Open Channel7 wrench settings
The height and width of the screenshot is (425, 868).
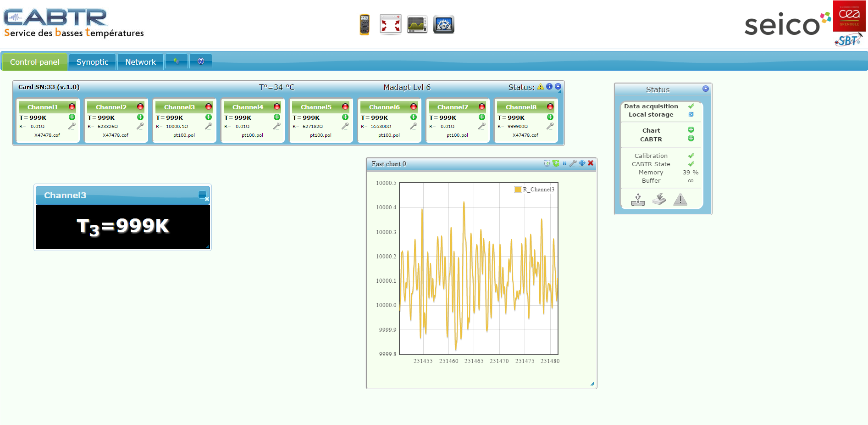[482, 126]
